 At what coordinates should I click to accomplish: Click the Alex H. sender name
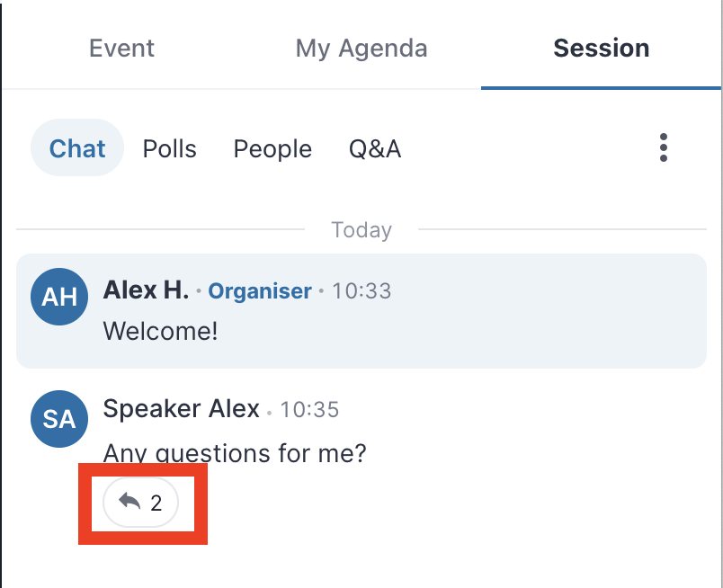tap(146, 290)
